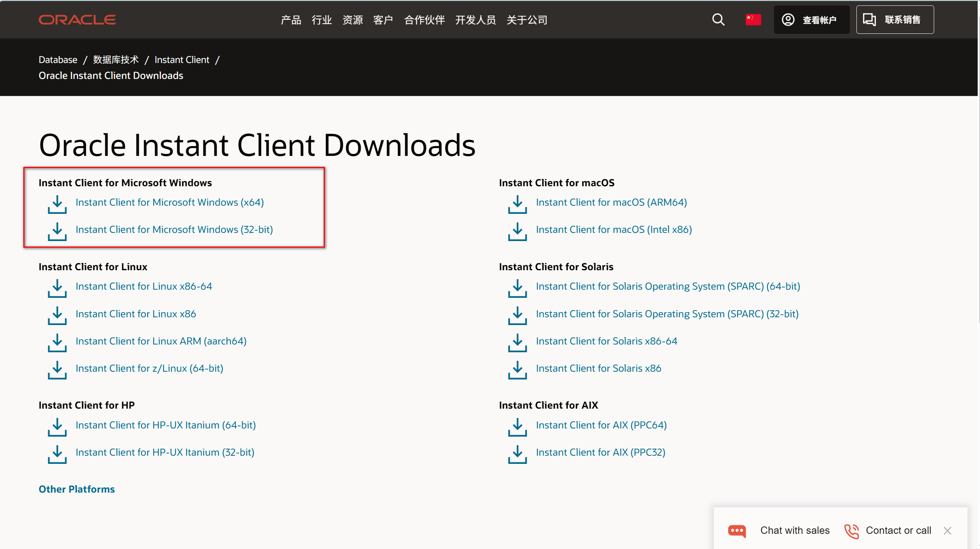980x549 pixels.
Task: Click the phone Contact or call icon
Action: coord(851,531)
